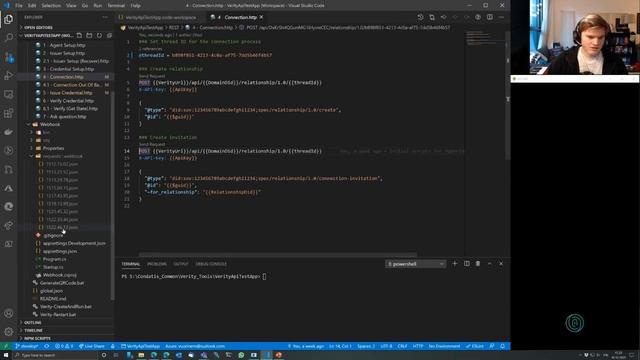Expand the Properties folder
This screenshot has height=360, width=640.
click(53, 148)
